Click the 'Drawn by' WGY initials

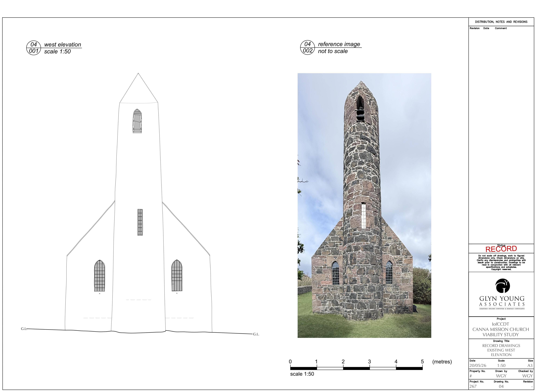pyautogui.click(x=501, y=376)
